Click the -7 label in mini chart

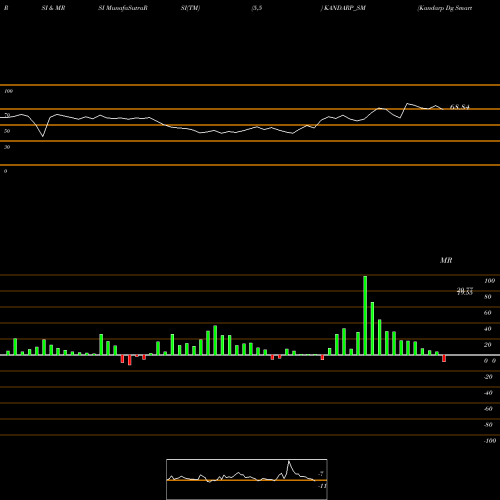321,473
